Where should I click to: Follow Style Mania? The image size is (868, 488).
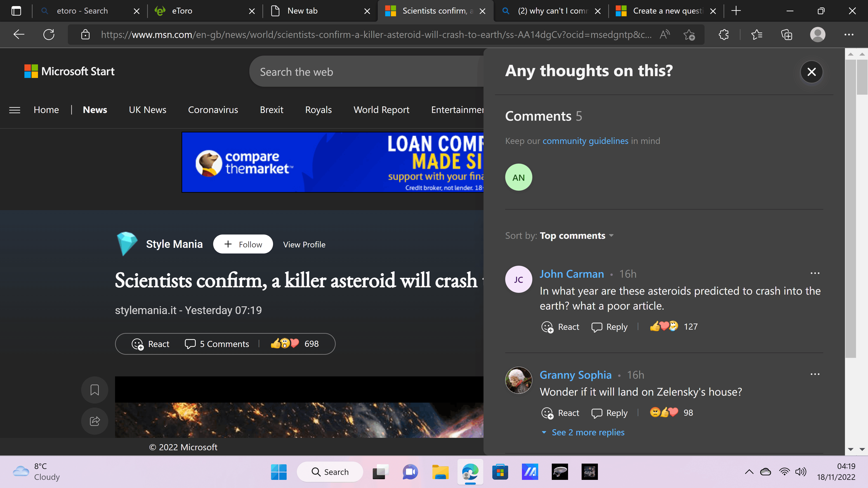pos(243,244)
